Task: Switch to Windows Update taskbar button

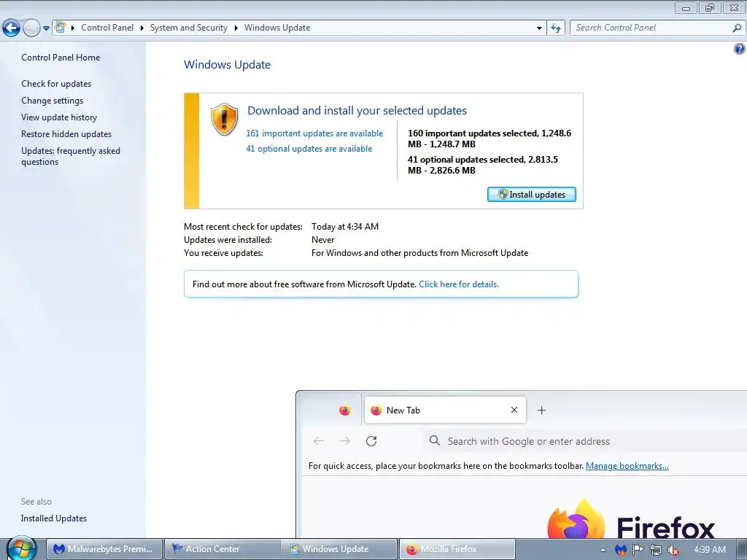Action: [x=340, y=549]
